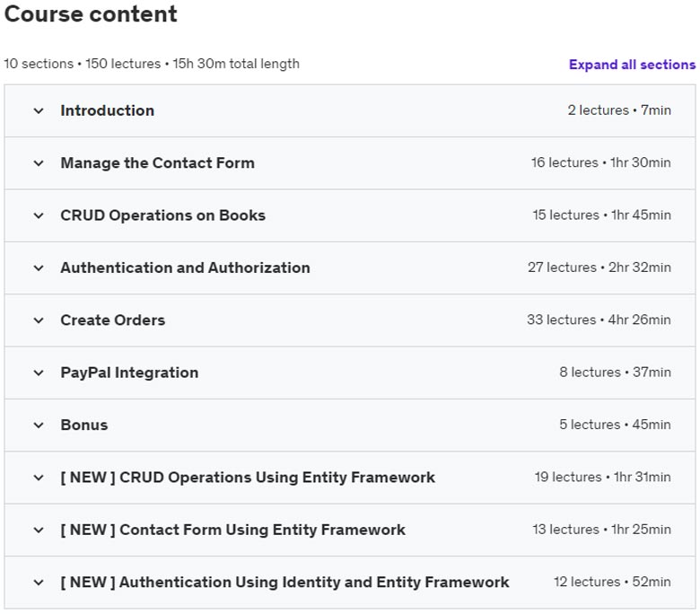Click the '33 lectures • 4hr 26min' text
This screenshot has width=700, height=614.
click(x=599, y=320)
